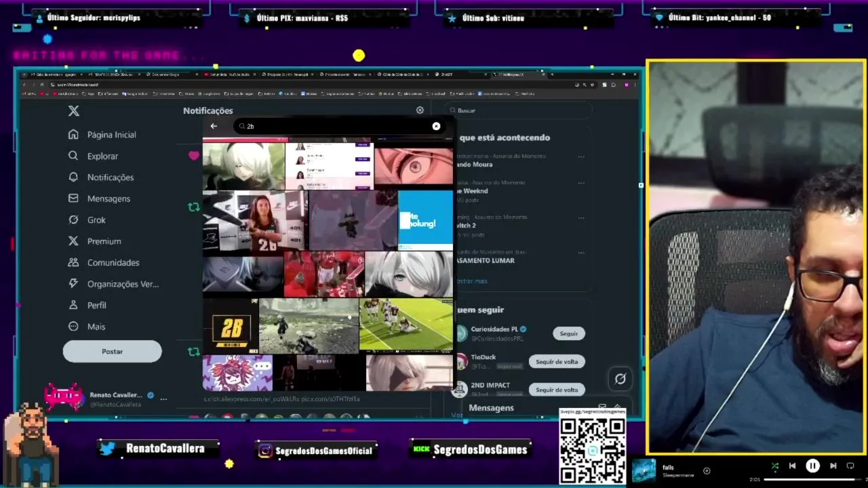
Task: Click the upper green repost icon
Action: [x=194, y=207]
